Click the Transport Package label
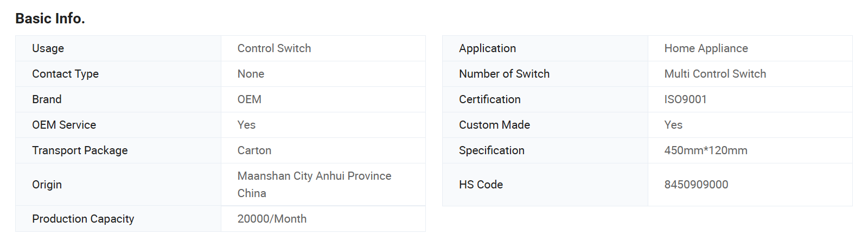This screenshot has width=868, height=240. [80, 150]
